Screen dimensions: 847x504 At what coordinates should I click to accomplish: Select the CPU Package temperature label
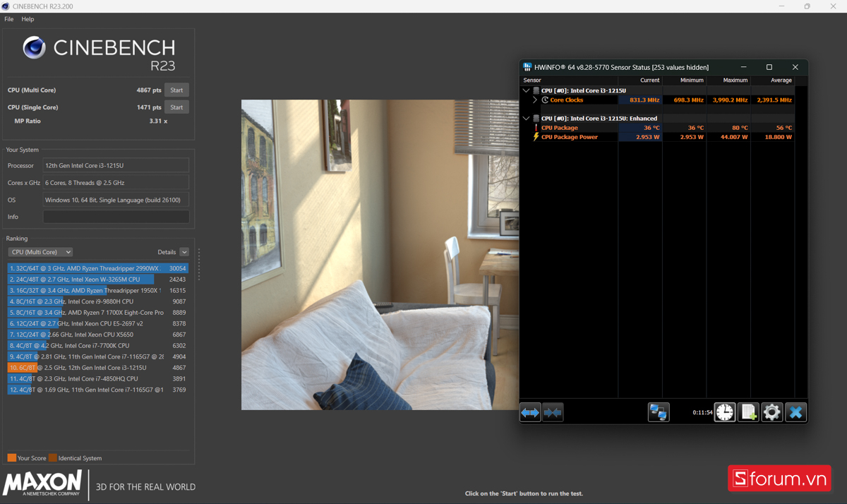pos(560,128)
